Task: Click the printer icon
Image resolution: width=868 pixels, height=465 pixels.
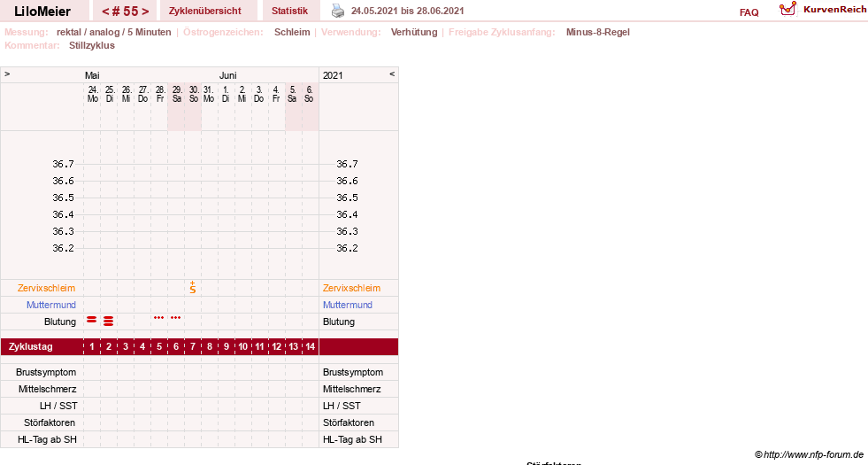Action: [x=338, y=11]
